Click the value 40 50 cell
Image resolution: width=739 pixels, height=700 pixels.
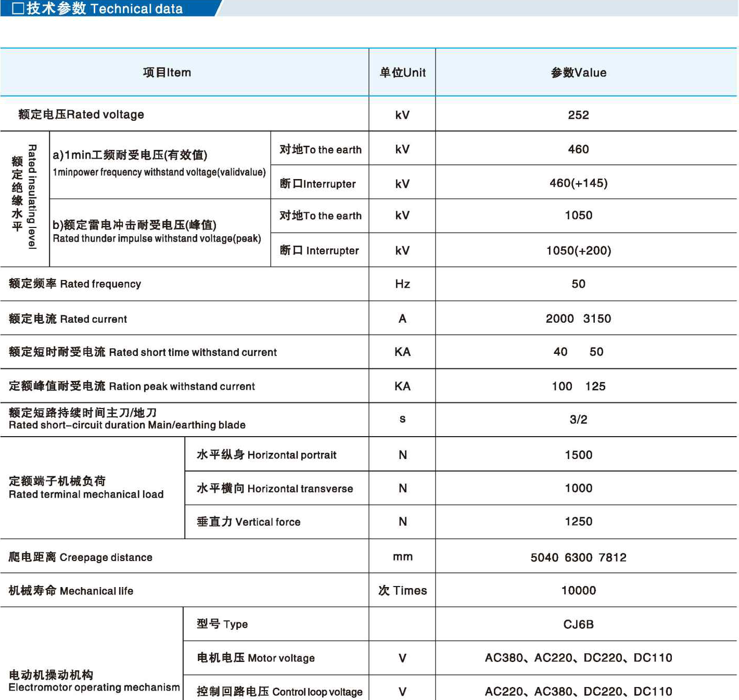(x=579, y=352)
